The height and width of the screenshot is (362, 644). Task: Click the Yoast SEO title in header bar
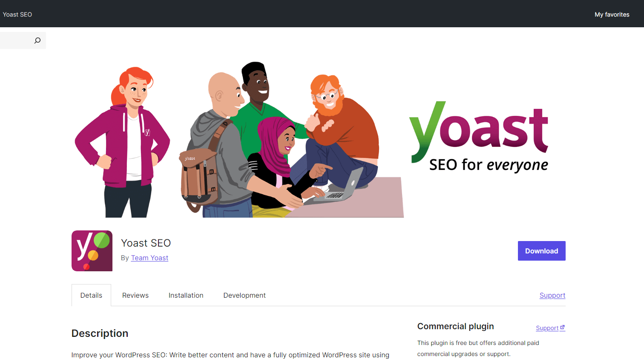pos(17,14)
